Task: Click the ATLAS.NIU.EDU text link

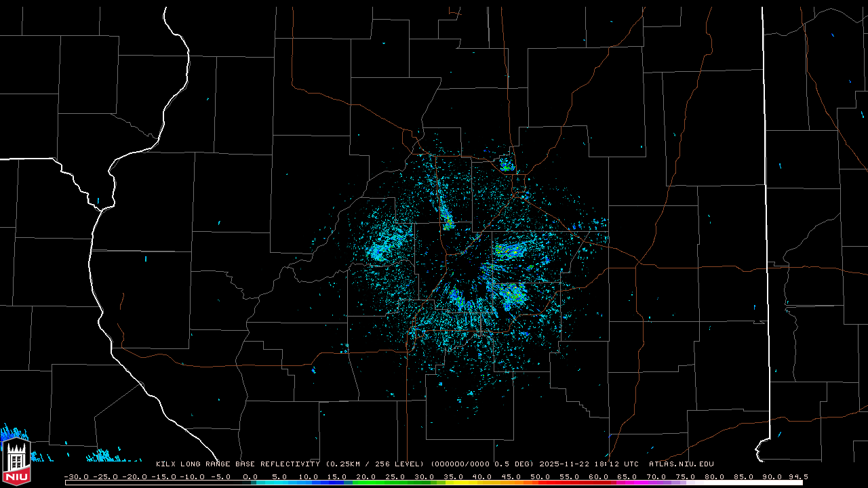Action: (x=681, y=464)
